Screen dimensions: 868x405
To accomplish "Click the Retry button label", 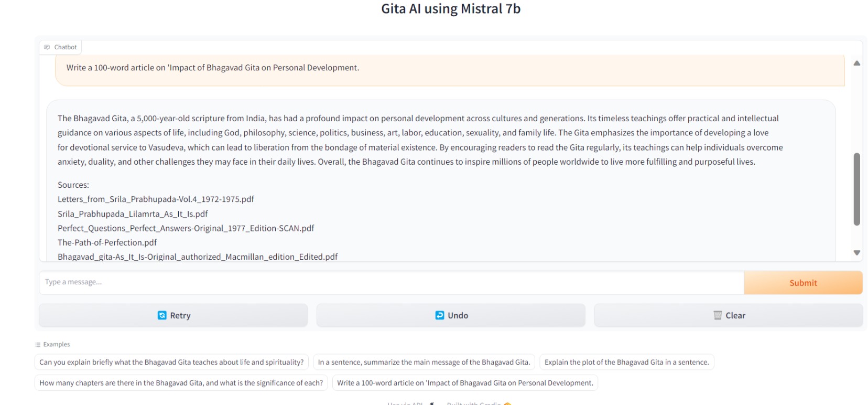I will 180,315.
